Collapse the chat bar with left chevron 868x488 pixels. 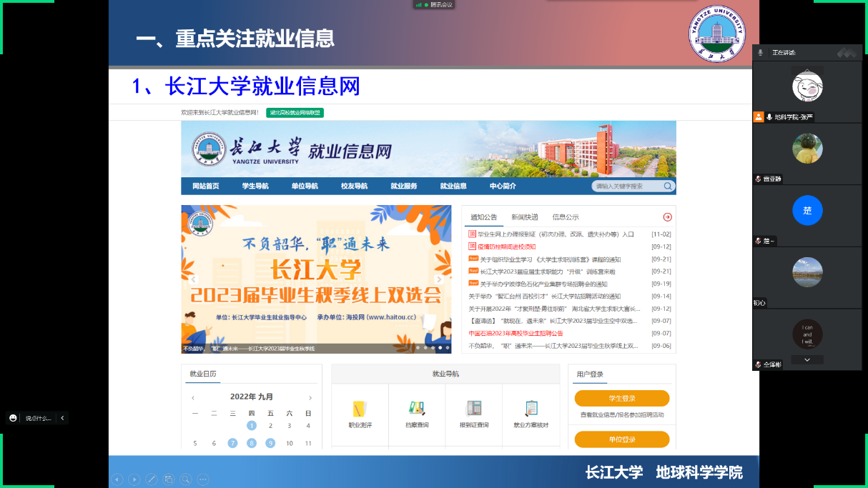pos(62,418)
